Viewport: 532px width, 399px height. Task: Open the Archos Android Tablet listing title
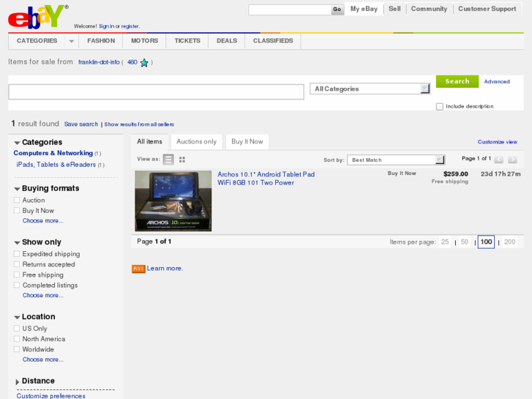(266, 179)
